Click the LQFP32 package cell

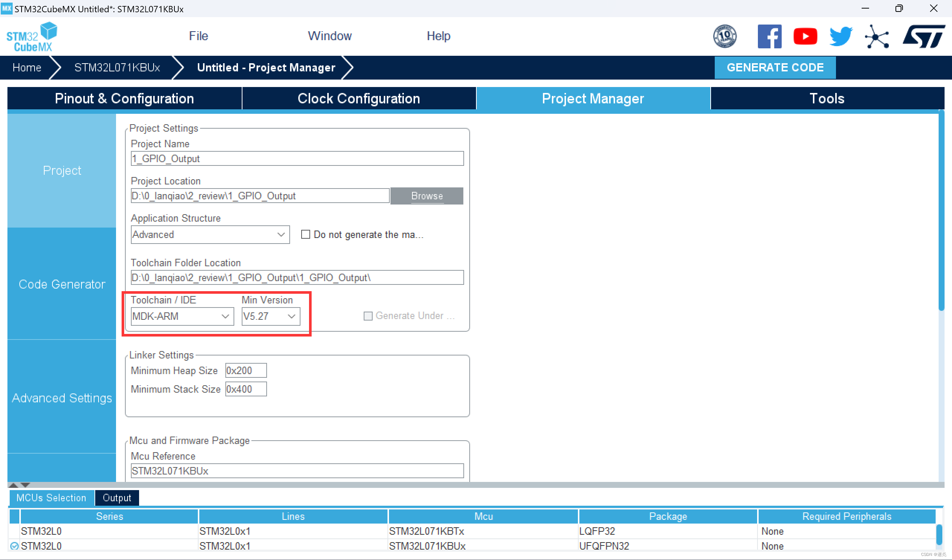click(668, 531)
